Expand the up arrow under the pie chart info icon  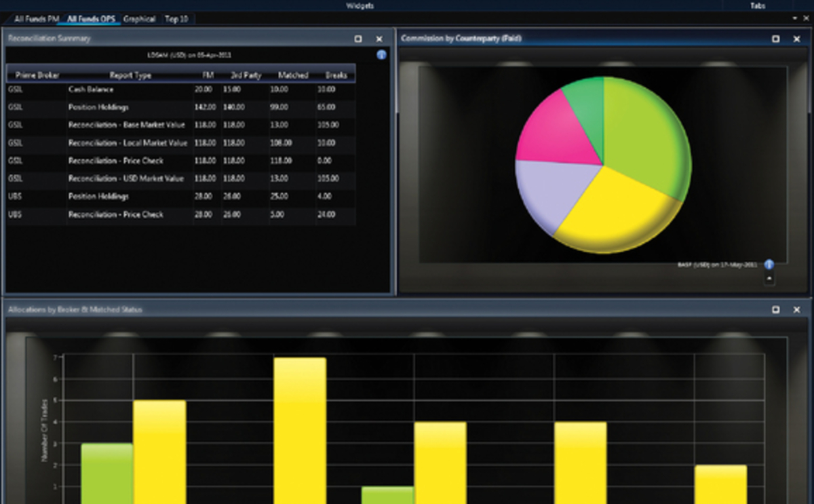click(x=769, y=278)
